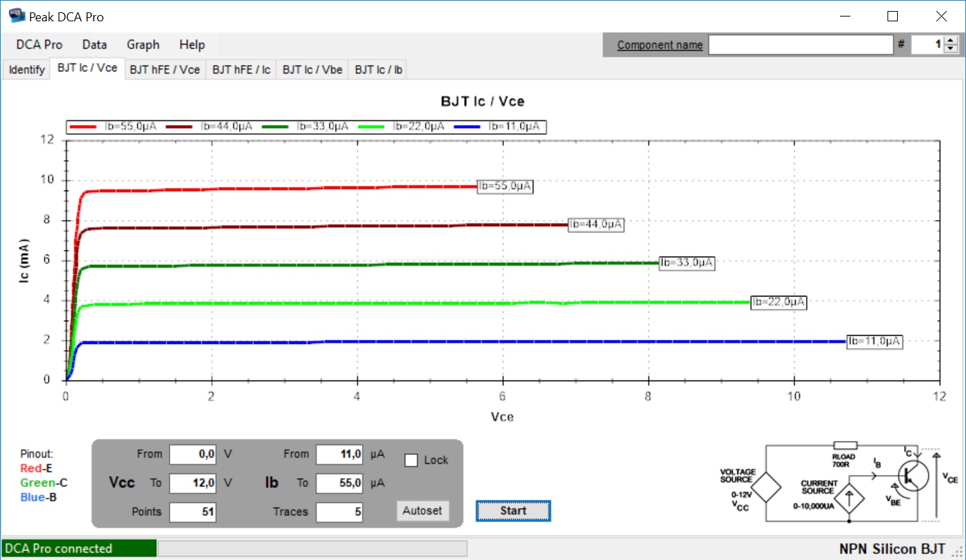Click the red Ib=55,0µA legend swatch

(84, 127)
